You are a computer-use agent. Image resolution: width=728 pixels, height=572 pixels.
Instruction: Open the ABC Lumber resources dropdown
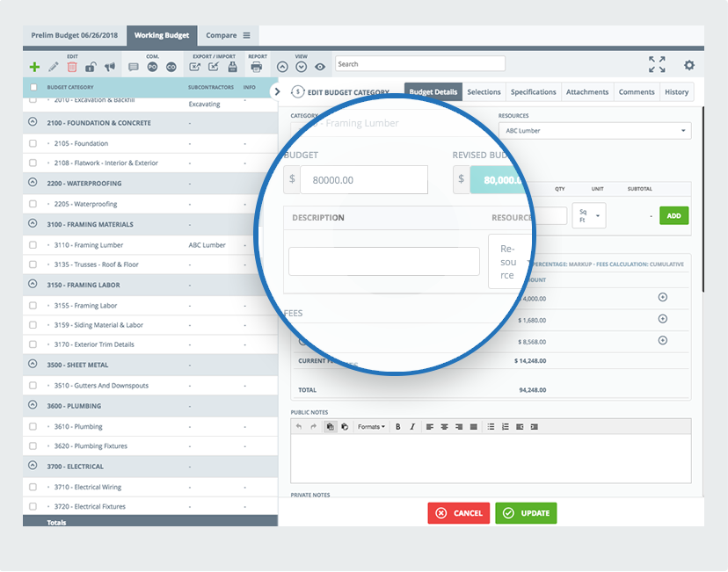pos(594,131)
